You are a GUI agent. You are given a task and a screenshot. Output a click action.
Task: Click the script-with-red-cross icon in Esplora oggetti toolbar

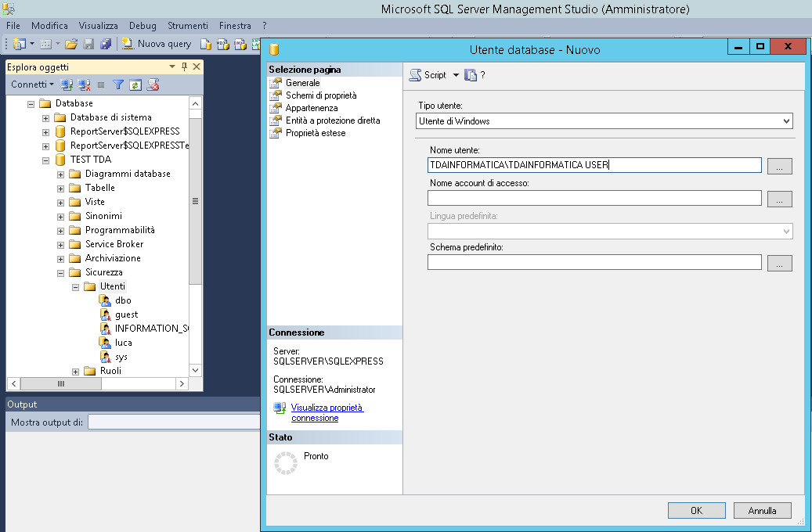click(x=153, y=84)
